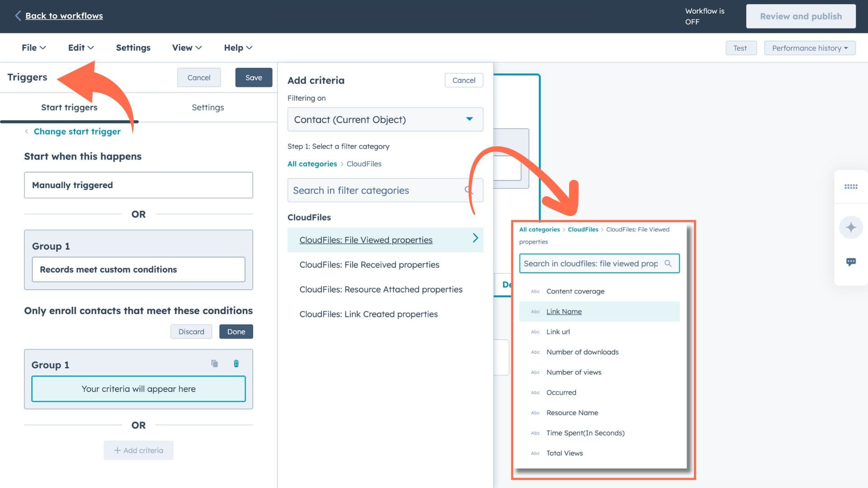Click All categories breadcrumb in Add criteria

pyautogui.click(x=312, y=164)
